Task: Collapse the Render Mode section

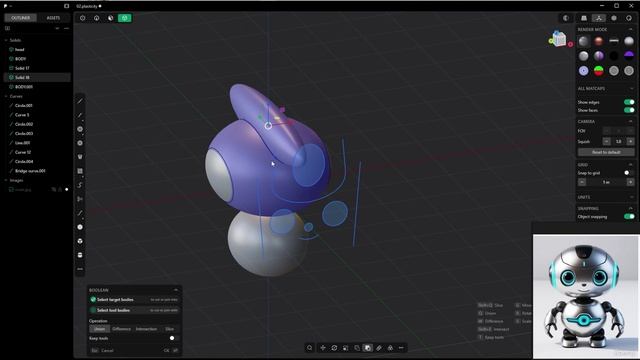Action: (631, 29)
